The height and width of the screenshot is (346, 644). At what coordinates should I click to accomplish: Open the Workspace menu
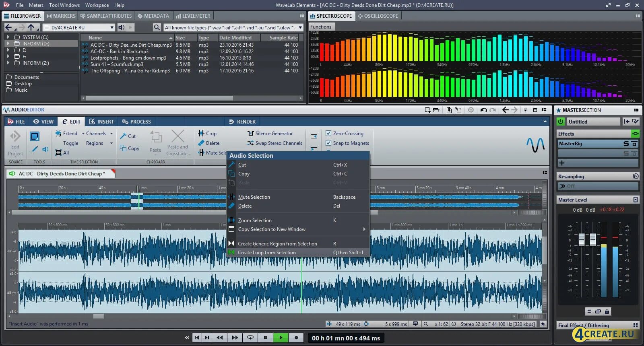97,5
